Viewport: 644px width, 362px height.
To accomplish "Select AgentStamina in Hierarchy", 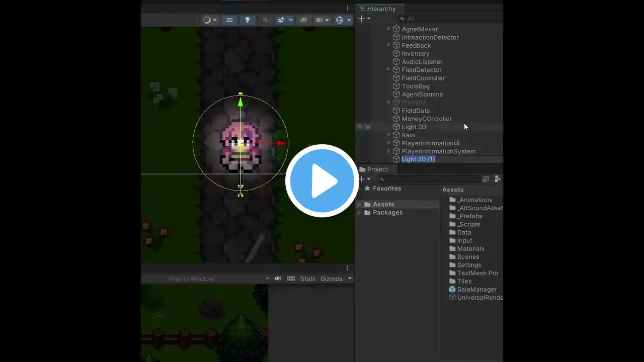I will 422,94.
